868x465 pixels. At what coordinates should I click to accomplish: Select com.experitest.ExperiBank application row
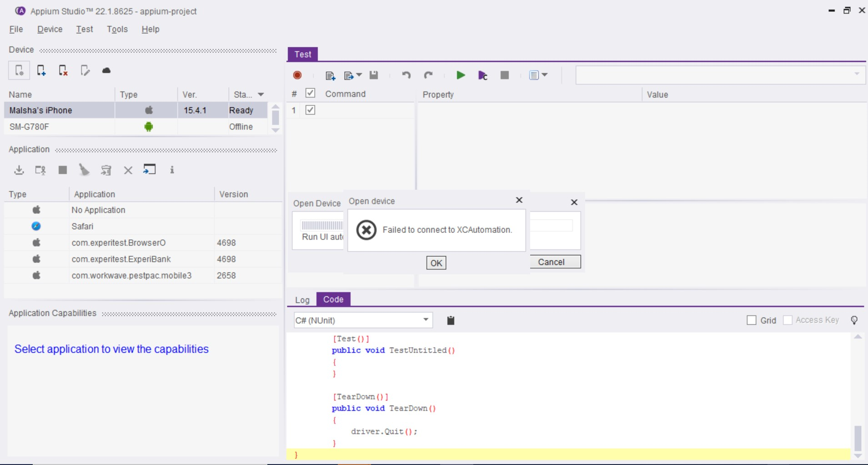tap(143, 259)
